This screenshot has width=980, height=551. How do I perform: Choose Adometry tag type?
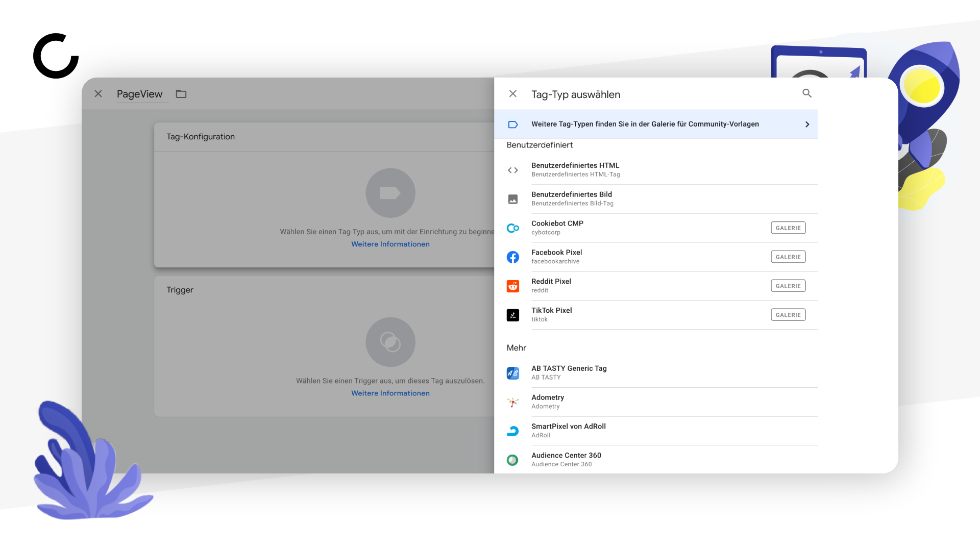point(662,402)
